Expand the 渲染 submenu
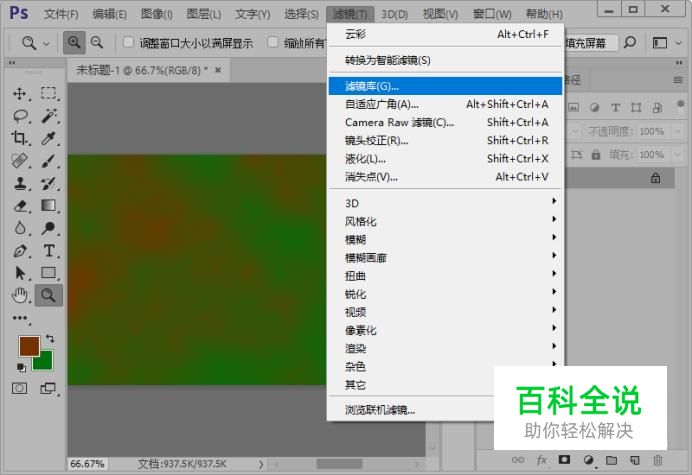Image resolution: width=692 pixels, height=475 pixels. pos(446,348)
